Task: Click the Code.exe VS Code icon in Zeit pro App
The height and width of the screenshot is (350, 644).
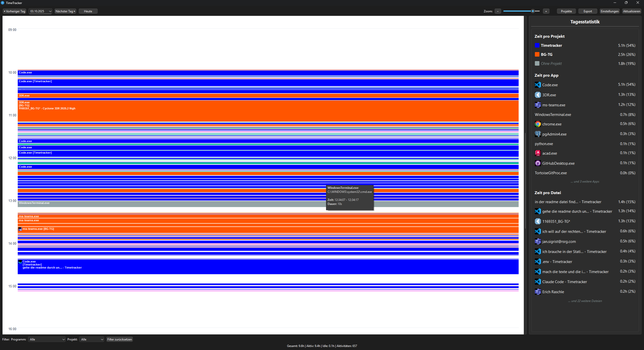Action: [x=538, y=85]
